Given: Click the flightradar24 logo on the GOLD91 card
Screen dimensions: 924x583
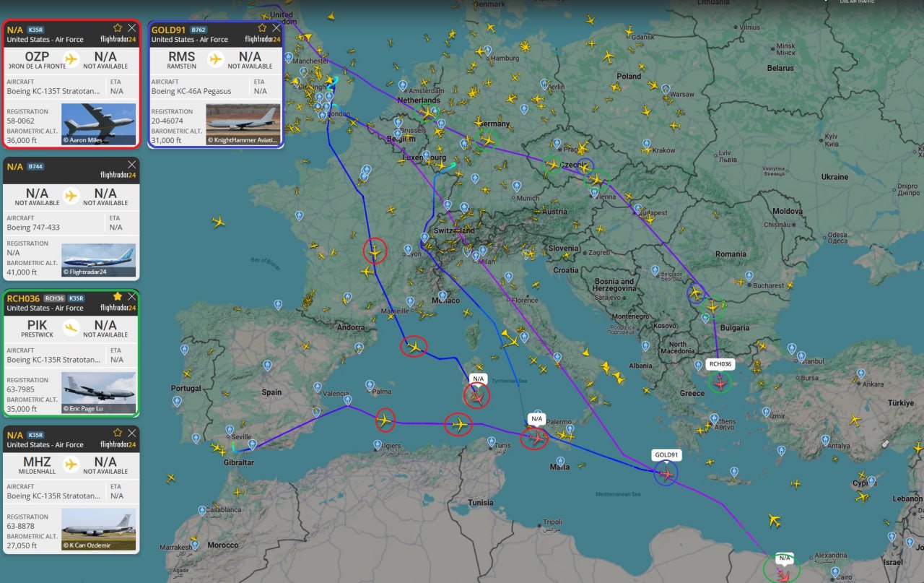Looking at the screenshot, I should [x=263, y=39].
